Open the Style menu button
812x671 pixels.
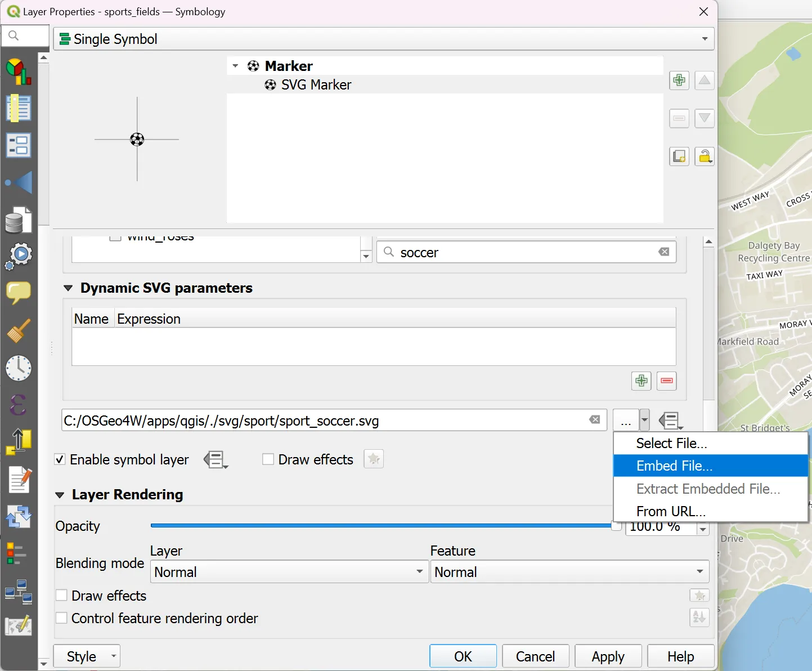click(x=87, y=656)
